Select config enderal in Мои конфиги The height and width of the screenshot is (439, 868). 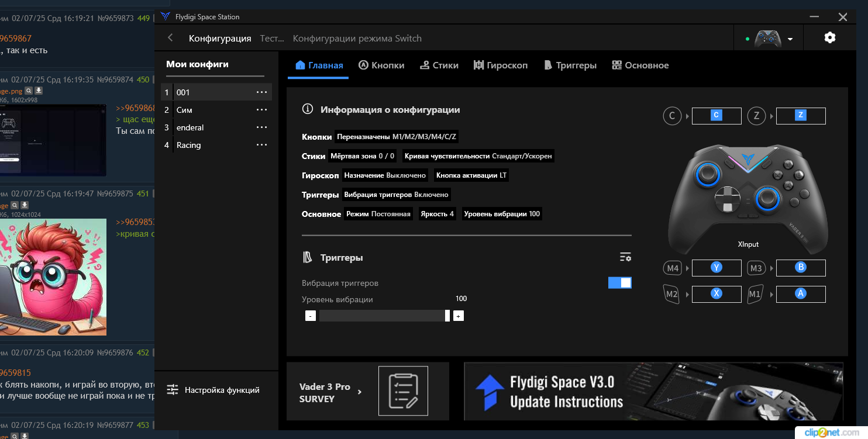click(x=216, y=127)
